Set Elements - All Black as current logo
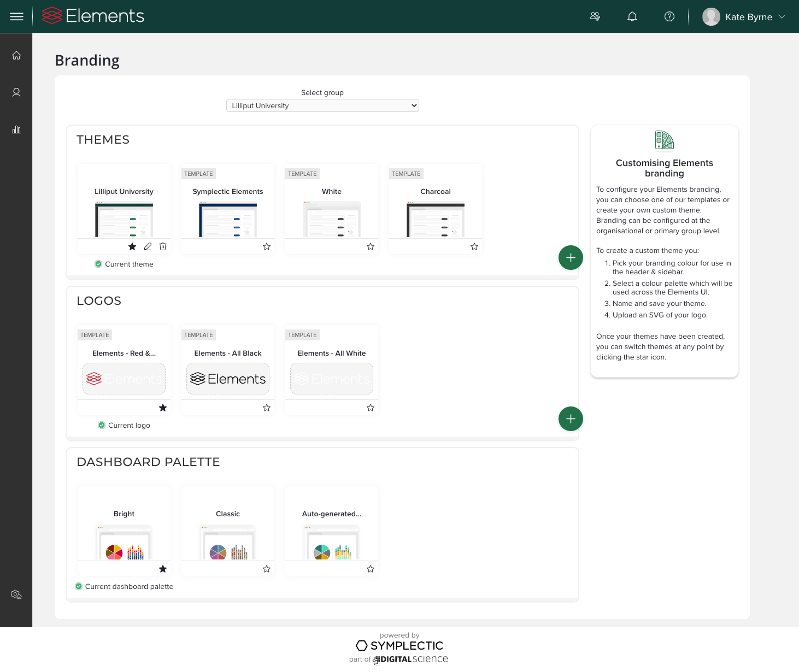 point(267,408)
